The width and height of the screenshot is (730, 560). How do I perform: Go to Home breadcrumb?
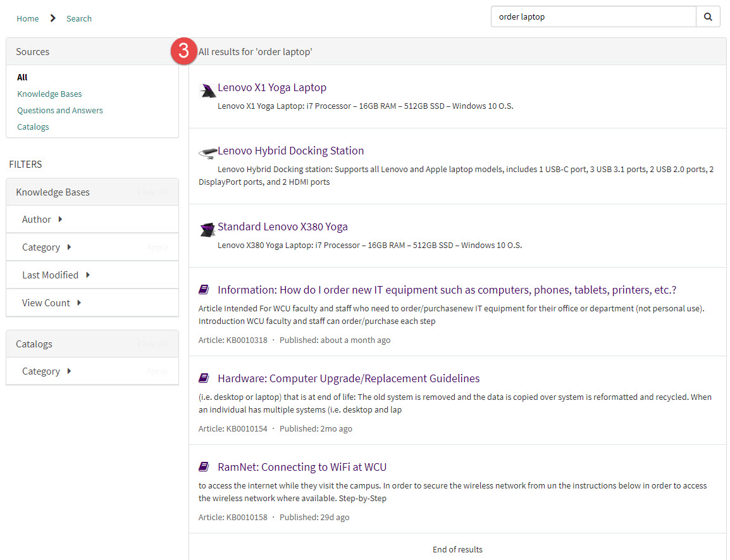coord(28,18)
